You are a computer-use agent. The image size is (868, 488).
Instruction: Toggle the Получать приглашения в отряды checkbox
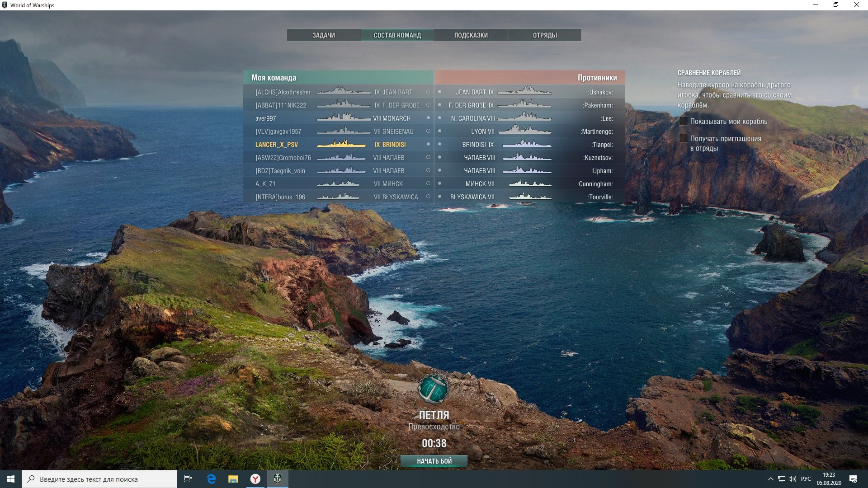point(684,138)
